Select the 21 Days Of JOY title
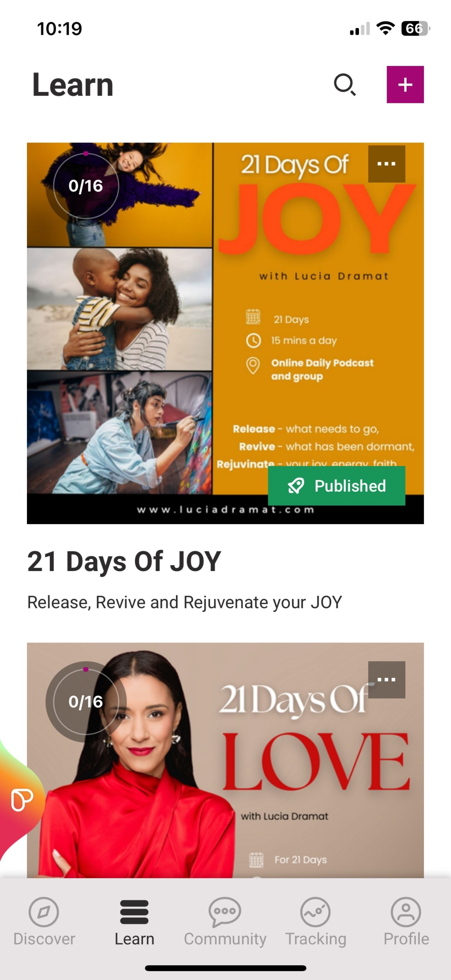 coord(124,561)
